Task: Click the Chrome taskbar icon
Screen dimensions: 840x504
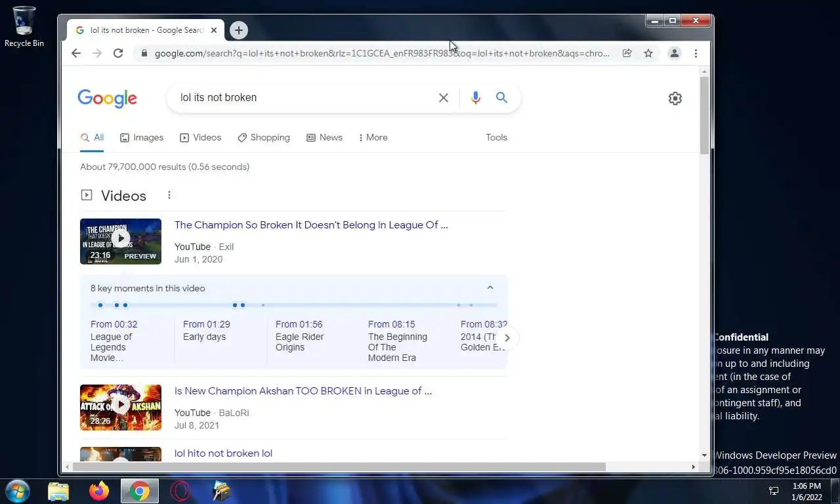Action: click(140, 491)
